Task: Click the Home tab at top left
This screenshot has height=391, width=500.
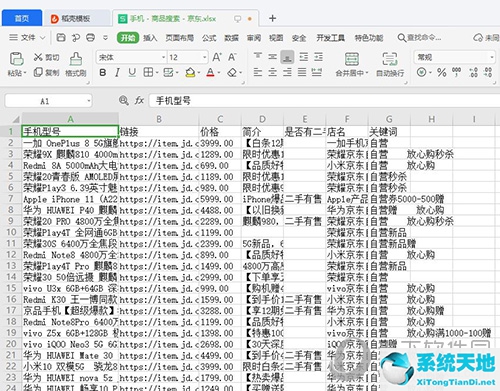Action: point(22,18)
